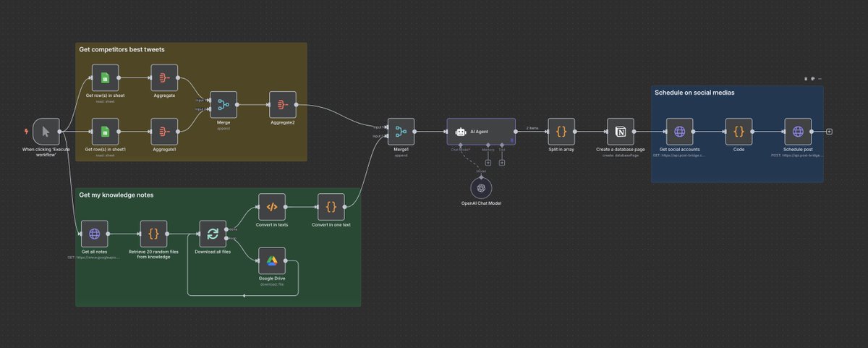Open the OpenAI Chat Model node
The image size is (868, 348).
pyautogui.click(x=481, y=188)
